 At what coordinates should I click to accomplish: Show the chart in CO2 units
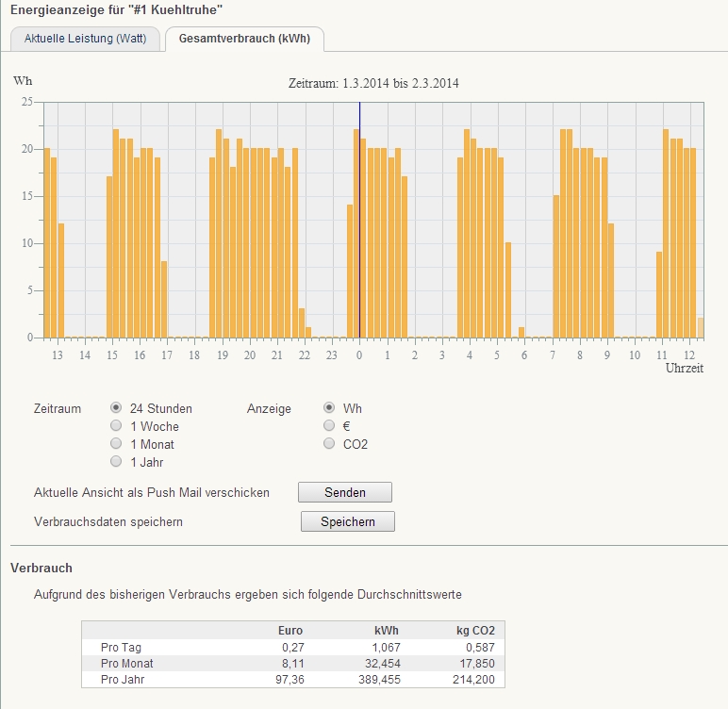tap(329, 444)
